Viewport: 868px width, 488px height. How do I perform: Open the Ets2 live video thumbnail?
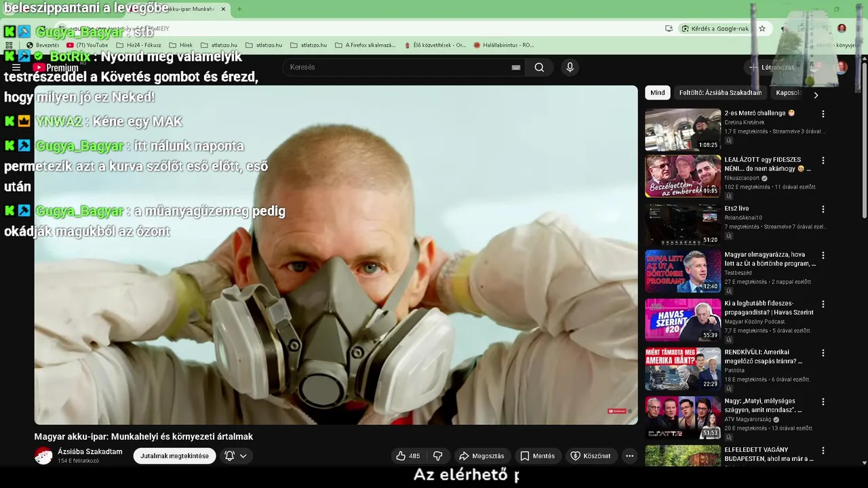click(x=683, y=225)
